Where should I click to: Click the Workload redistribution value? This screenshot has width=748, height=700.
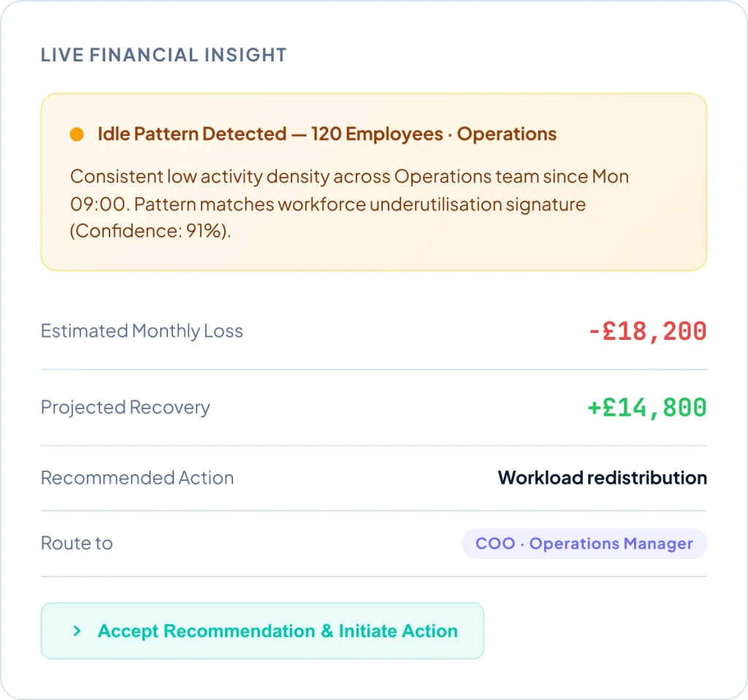[602, 478]
